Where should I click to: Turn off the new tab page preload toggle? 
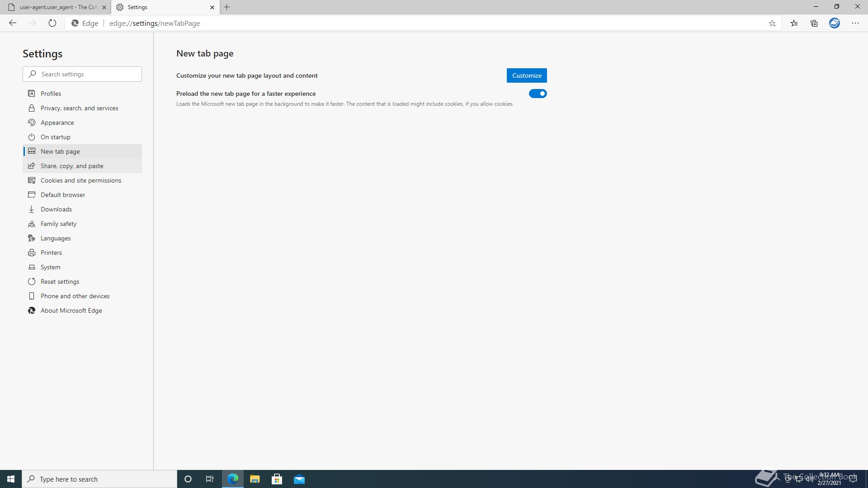click(x=538, y=94)
